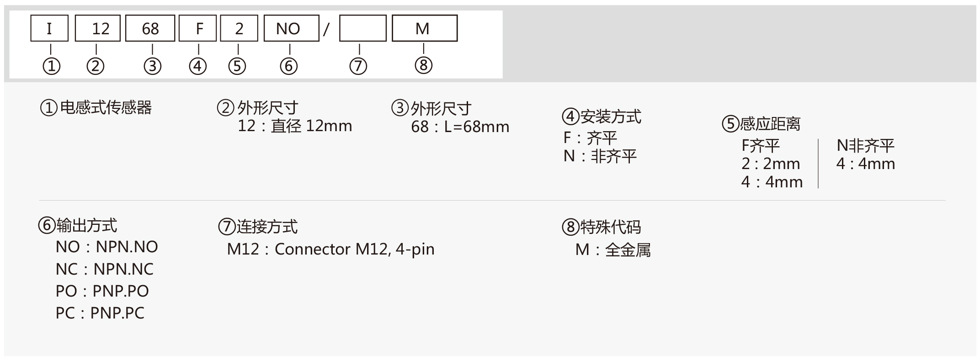
Task: Click the circled number 4 under box F
Action: coord(198,66)
